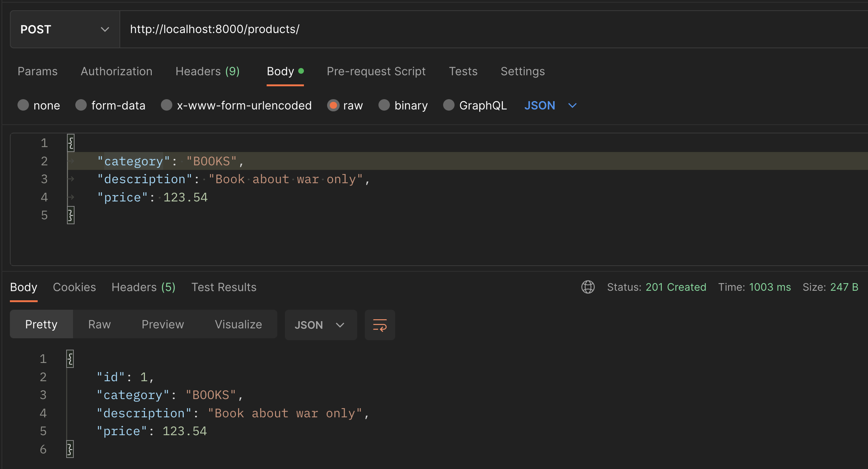The height and width of the screenshot is (469, 868).
Task: Click the request URL input field
Action: point(456,29)
